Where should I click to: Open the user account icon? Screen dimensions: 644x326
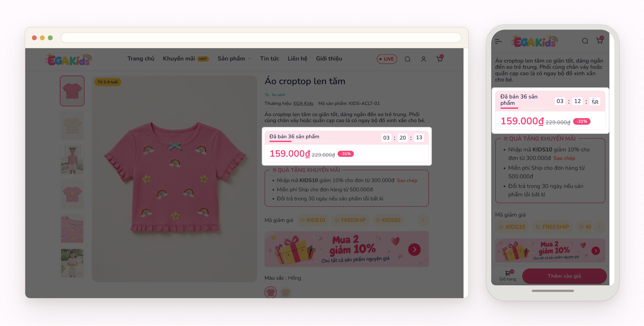point(423,59)
